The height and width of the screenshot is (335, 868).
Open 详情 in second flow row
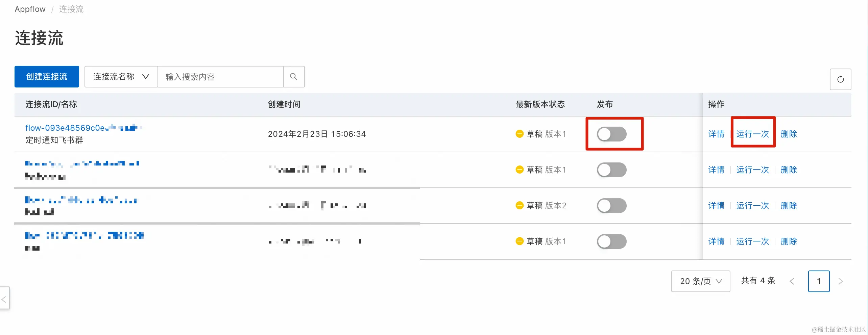(716, 170)
